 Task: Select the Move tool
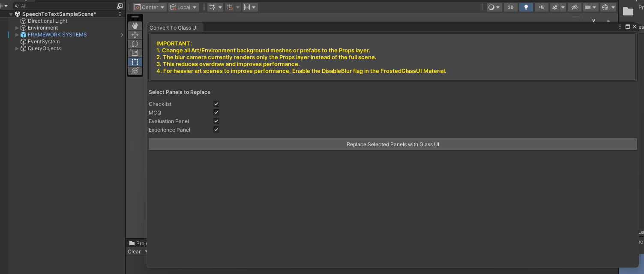(x=135, y=35)
